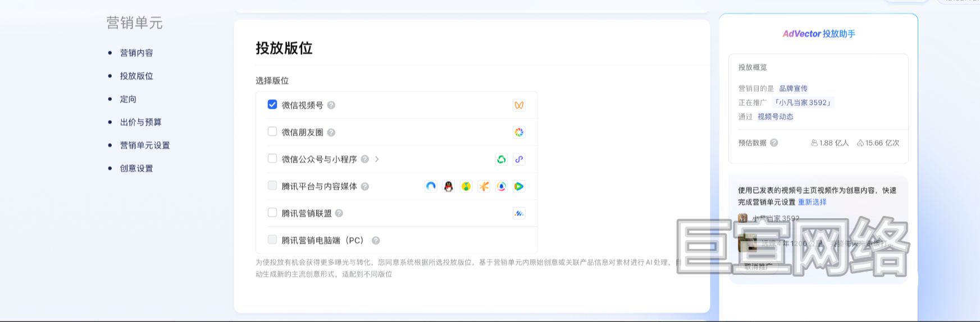Check the 腾讯营销电脑端（PC） checkbox
Image resolution: width=980 pixels, height=322 pixels.
coord(272,239)
